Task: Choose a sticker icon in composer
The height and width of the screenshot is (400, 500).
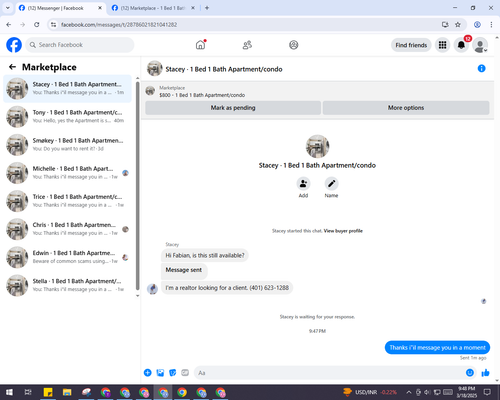Action: click(x=173, y=373)
